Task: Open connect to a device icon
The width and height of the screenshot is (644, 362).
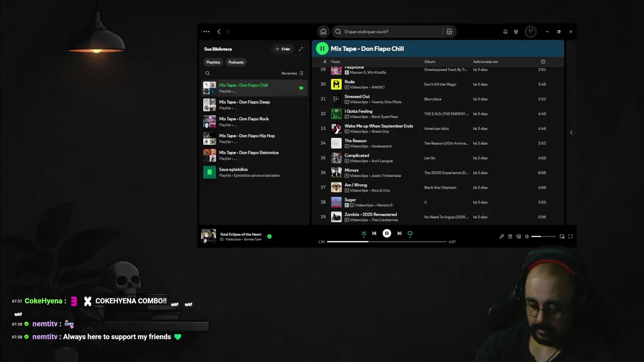Action: coord(519,236)
